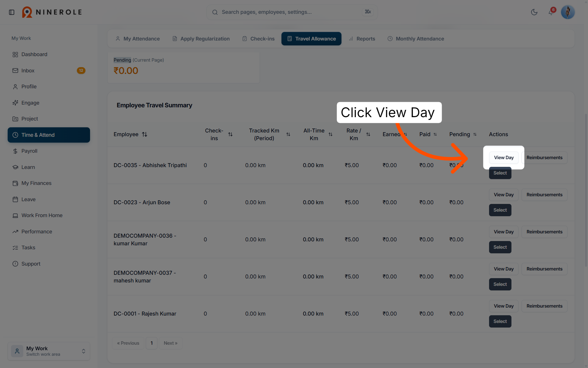
Task: Open Tasks in the sidebar
Action: 49,247
